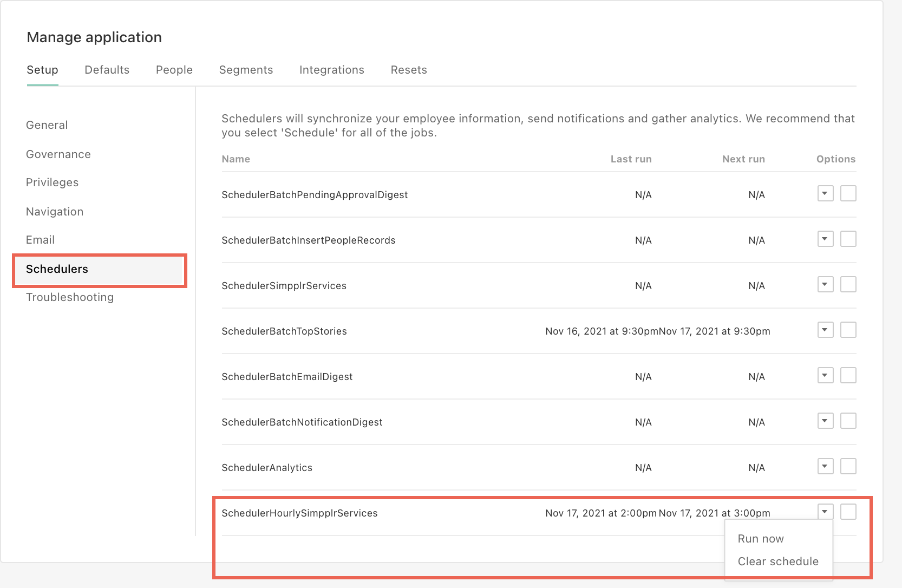Click the Name column header
This screenshot has height=588, width=902.
point(236,159)
